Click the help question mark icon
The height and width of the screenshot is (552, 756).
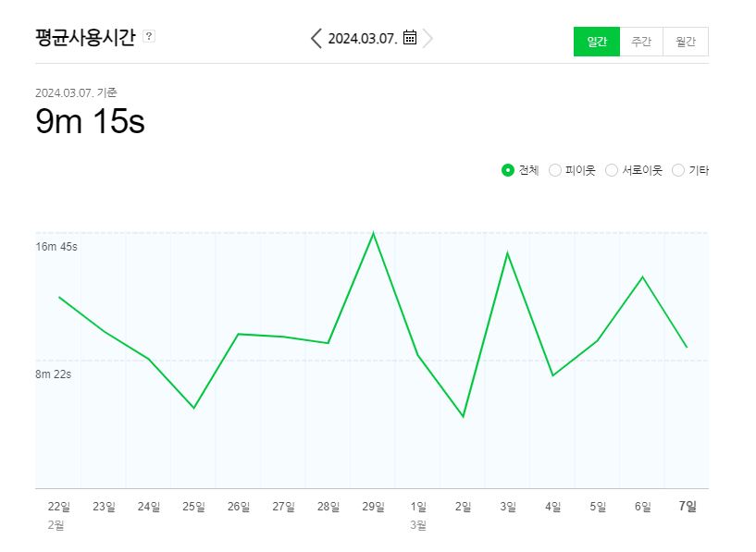click(x=149, y=37)
